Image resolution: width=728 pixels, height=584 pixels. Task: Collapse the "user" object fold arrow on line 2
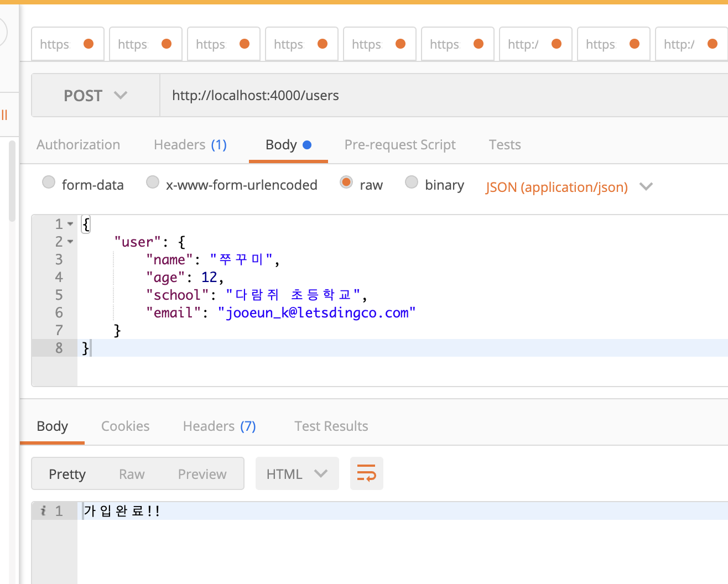pos(70,242)
